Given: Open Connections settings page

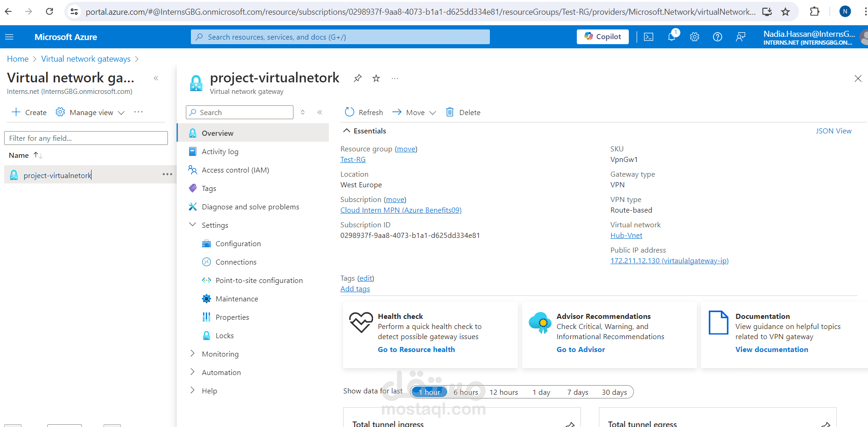Looking at the screenshot, I should (x=236, y=262).
